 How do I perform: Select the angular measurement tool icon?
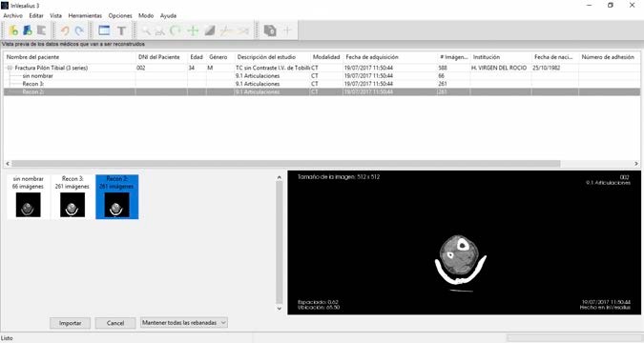242,30
